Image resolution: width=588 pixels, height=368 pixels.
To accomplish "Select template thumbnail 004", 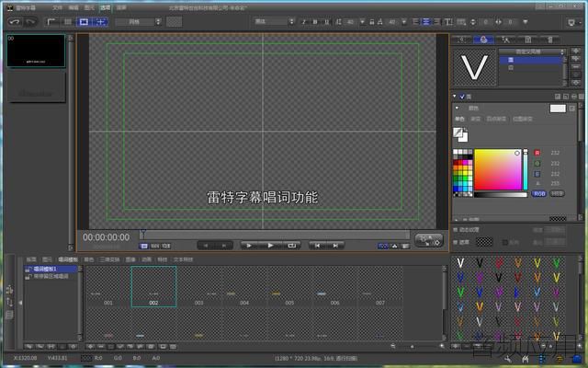I will click(244, 287).
